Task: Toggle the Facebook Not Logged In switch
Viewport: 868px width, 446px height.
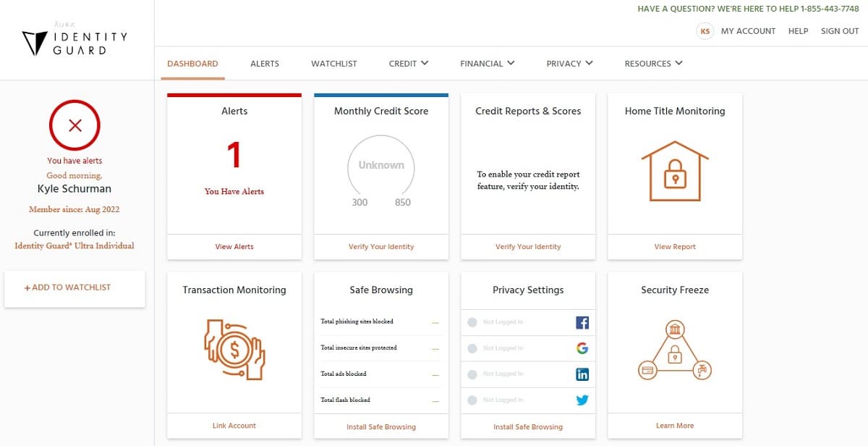Action: (x=472, y=322)
